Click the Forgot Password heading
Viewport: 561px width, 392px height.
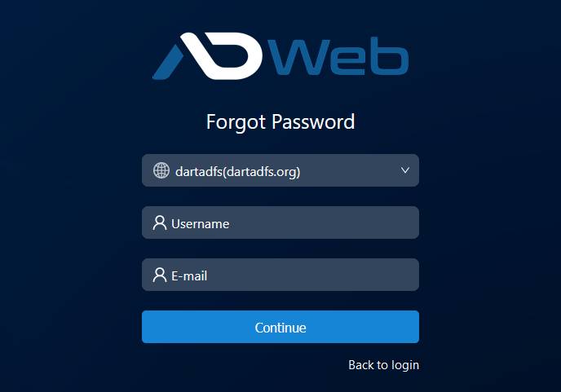point(280,122)
